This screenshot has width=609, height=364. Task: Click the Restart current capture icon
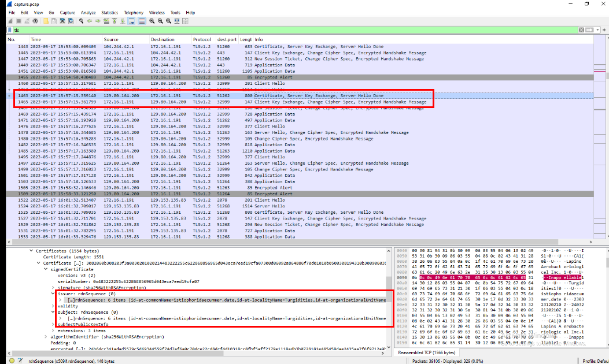(27, 20)
